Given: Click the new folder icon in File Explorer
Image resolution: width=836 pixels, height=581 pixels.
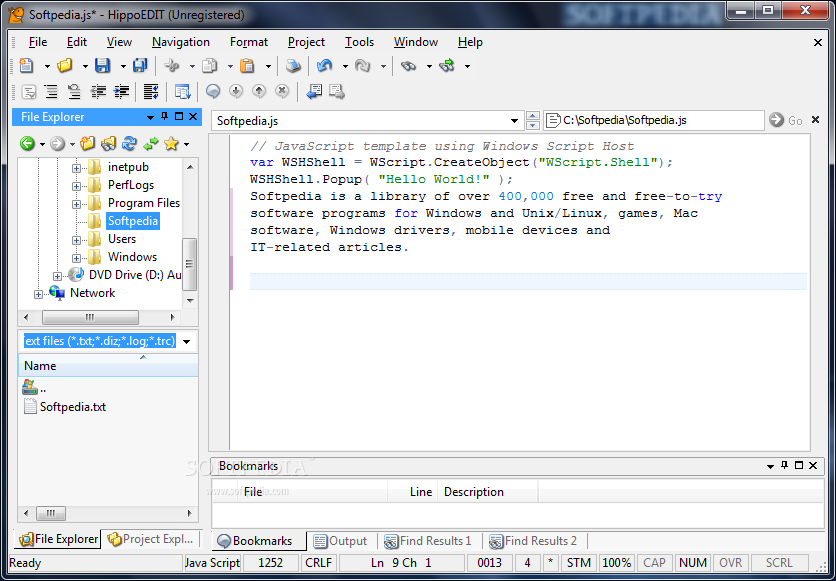Looking at the screenshot, I should (87, 143).
